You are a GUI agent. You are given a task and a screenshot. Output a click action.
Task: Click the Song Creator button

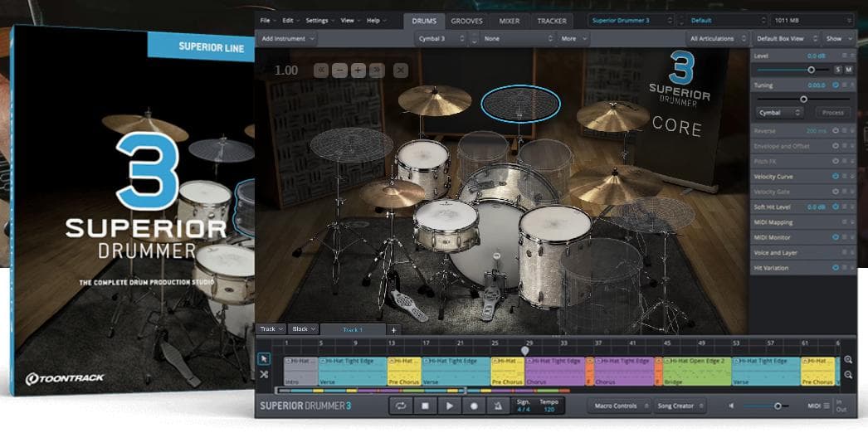click(678, 406)
